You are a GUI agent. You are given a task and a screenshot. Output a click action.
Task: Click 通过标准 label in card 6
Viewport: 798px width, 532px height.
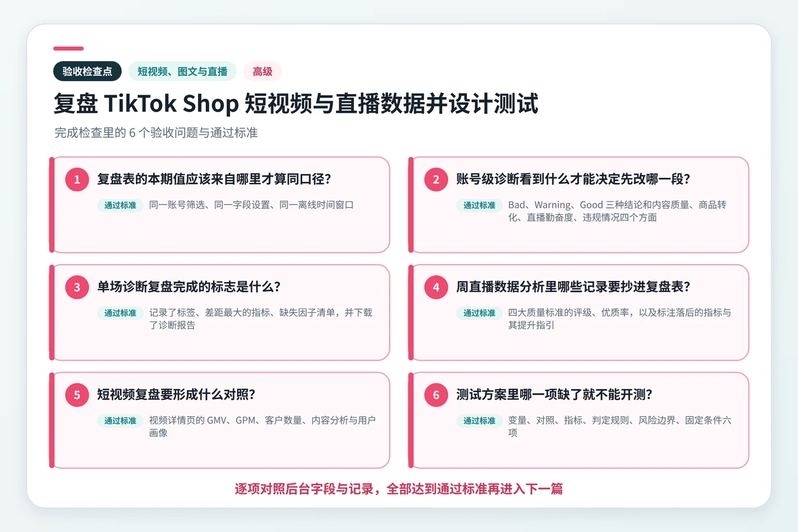pos(479,421)
